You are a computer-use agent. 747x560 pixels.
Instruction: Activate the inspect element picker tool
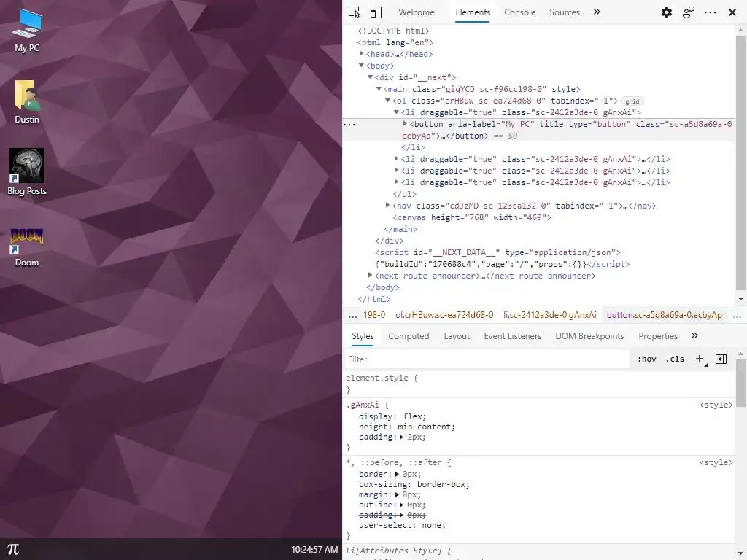click(x=354, y=12)
